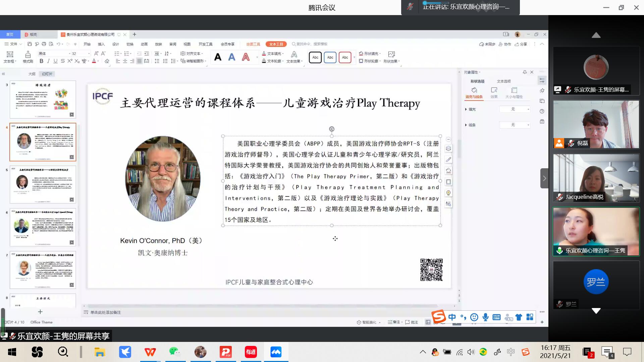This screenshot has height=362, width=644.
Task: Click the save icon in quick toolbar
Action: (x=30, y=44)
